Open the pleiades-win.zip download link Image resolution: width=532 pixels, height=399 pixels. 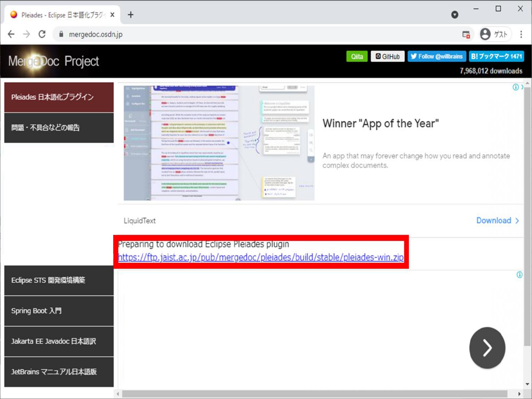(x=261, y=257)
